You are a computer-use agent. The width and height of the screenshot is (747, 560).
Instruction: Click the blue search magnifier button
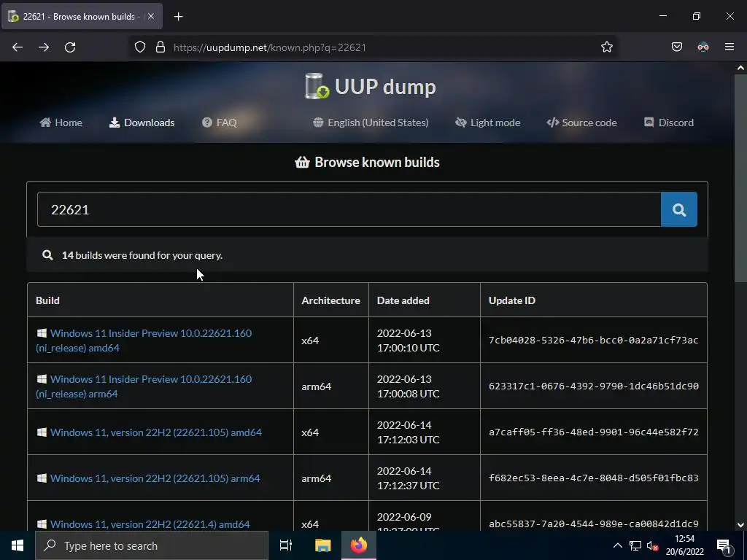(679, 209)
